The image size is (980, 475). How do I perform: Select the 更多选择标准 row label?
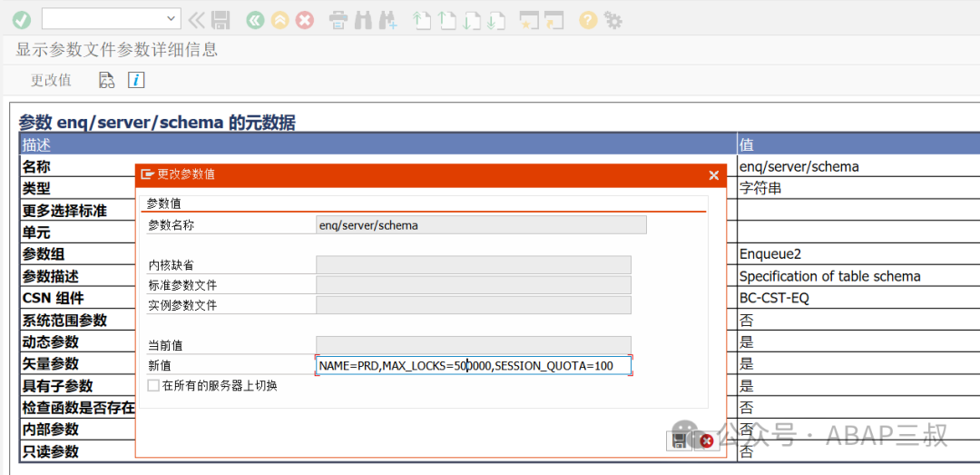point(64,211)
